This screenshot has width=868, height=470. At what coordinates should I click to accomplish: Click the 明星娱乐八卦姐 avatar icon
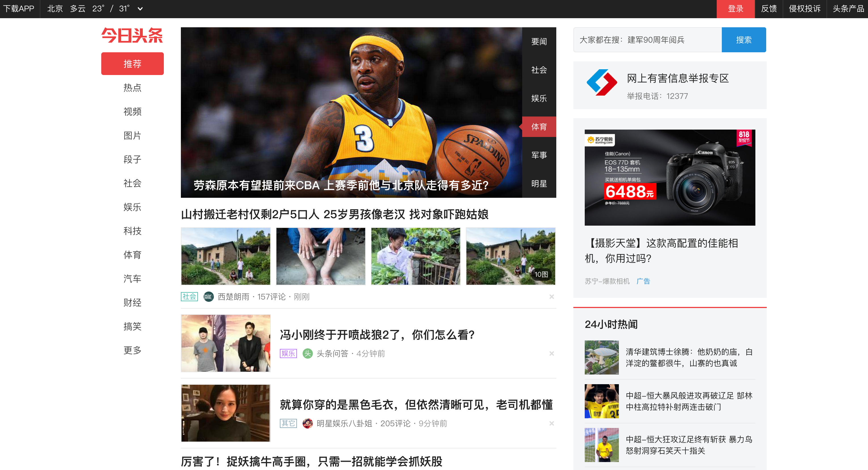pyautogui.click(x=307, y=423)
